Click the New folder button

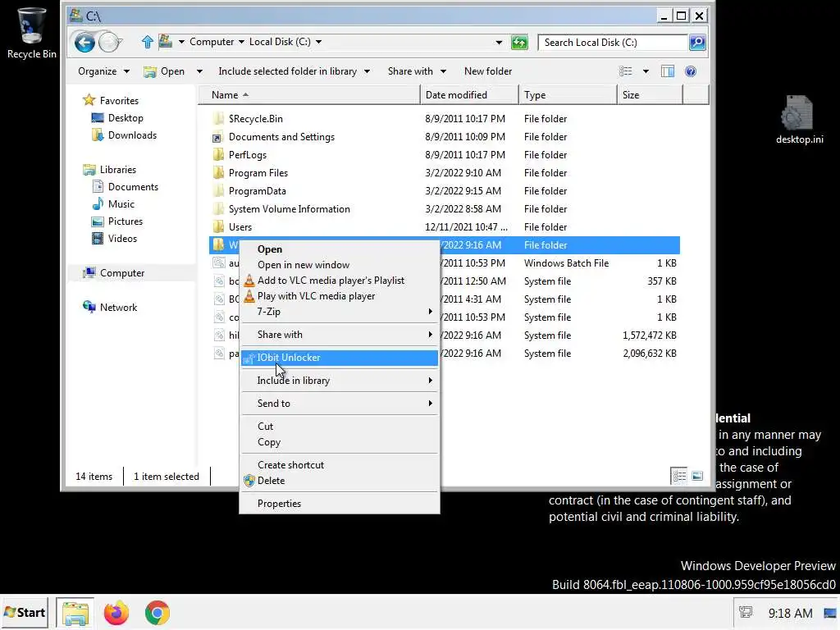(488, 71)
